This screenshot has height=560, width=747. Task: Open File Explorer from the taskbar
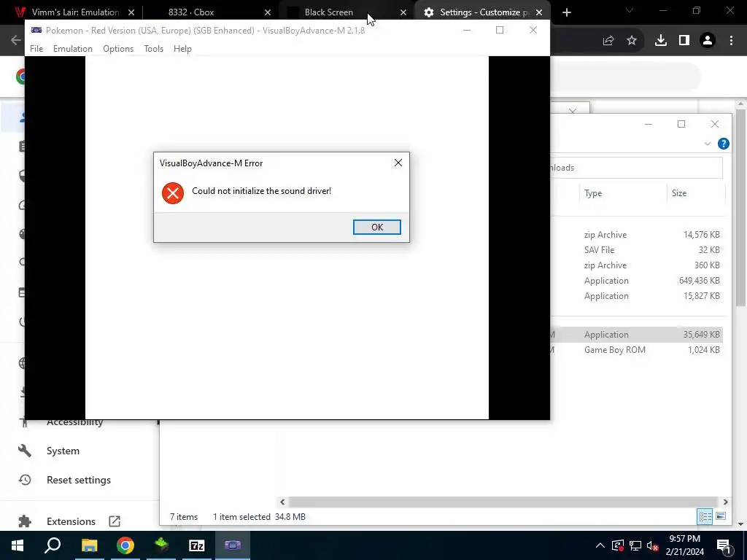[x=89, y=545]
